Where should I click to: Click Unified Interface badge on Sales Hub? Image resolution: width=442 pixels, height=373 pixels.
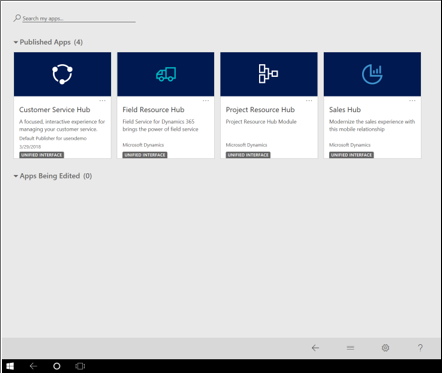352,155
